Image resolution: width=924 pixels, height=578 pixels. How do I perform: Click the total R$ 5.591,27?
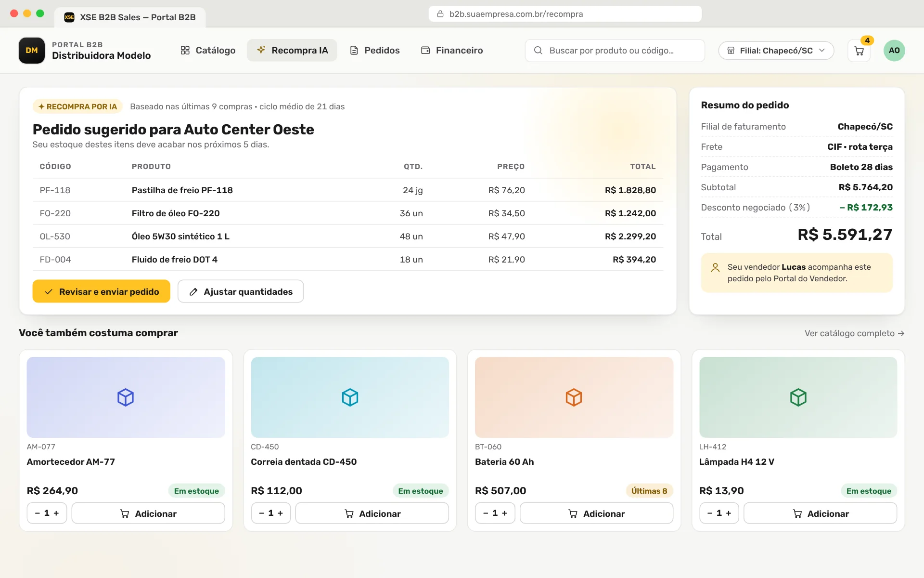click(845, 235)
